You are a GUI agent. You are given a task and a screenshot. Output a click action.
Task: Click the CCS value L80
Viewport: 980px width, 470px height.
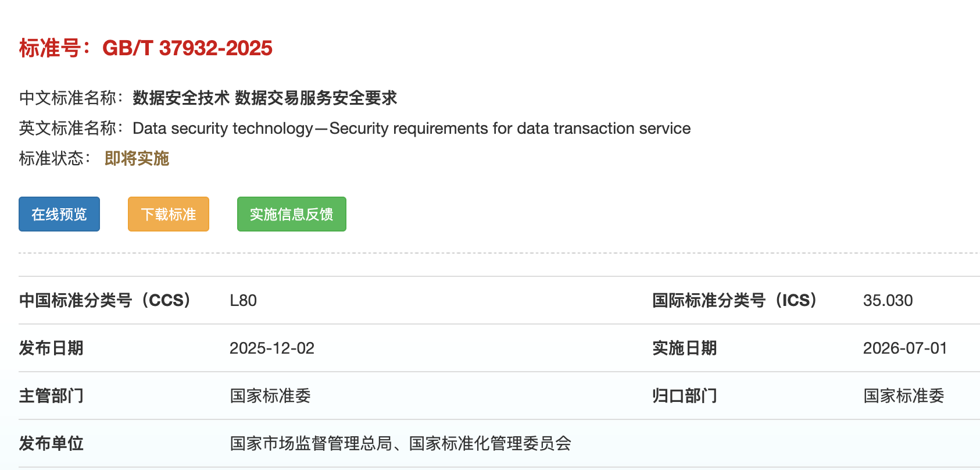[x=243, y=301]
